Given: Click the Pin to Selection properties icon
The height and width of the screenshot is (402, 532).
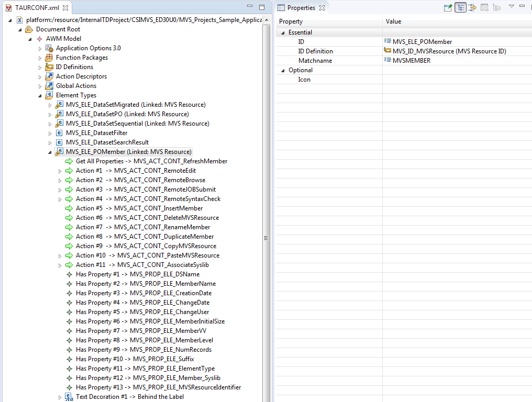Looking at the screenshot, I should point(448,7).
